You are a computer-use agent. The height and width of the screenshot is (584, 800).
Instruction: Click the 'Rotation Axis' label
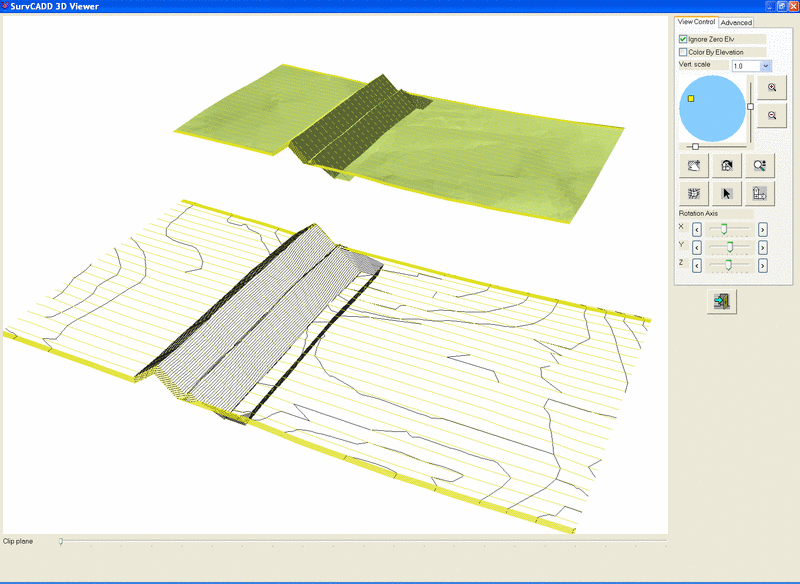(x=698, y=213)
